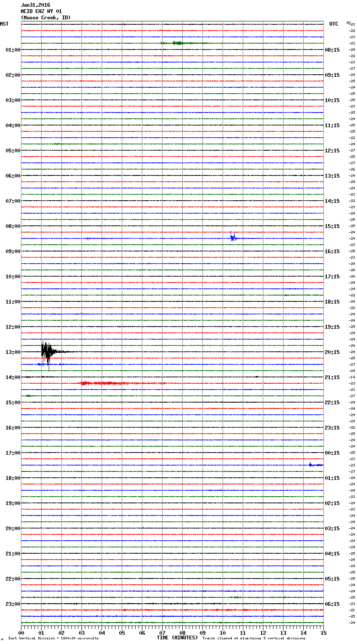Screen dimensions: 357x644
Task: Select the 22:00 MST hour label
Action: coord(13,579)
